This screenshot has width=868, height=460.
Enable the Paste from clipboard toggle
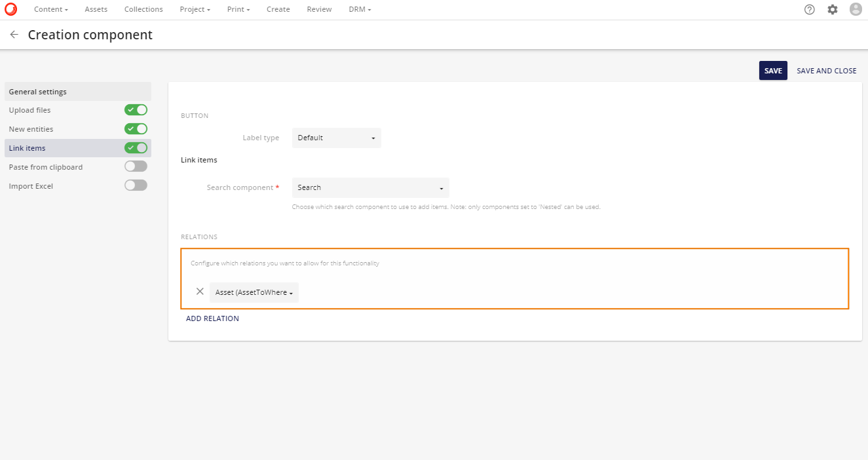[136, 166]
